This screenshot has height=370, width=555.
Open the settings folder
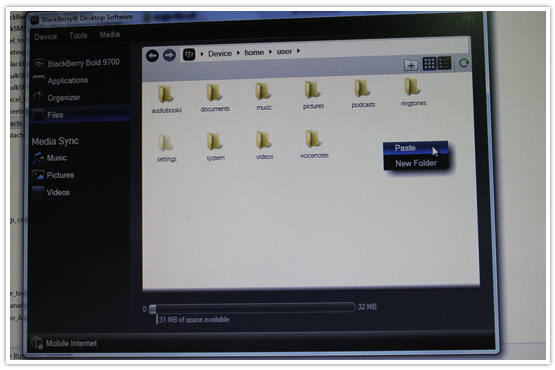(167, 148)
